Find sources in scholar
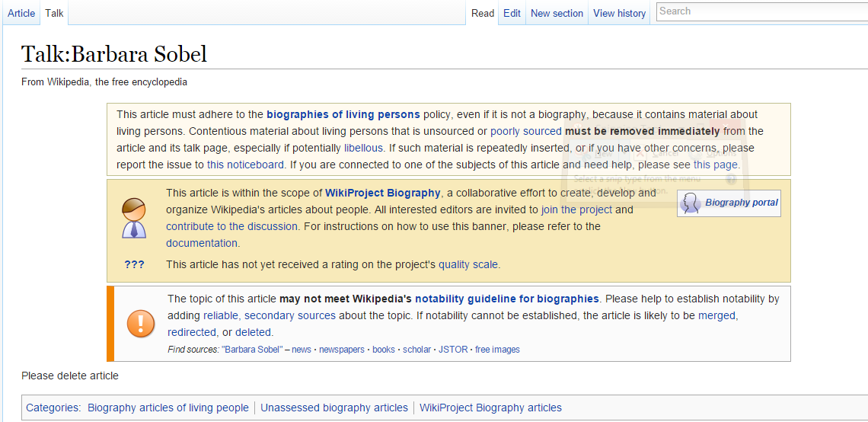 416,350
